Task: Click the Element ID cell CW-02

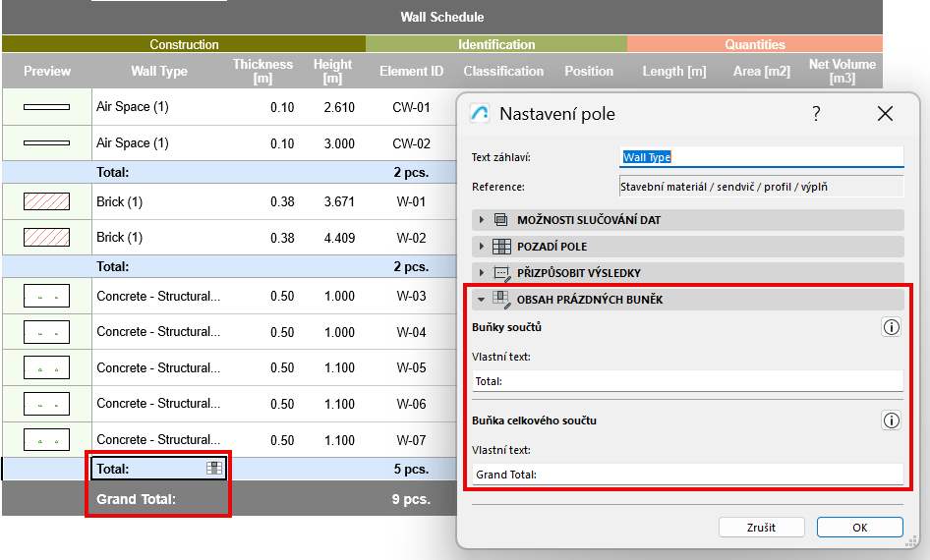Action: pyautogui.click(x=411, y=143)
